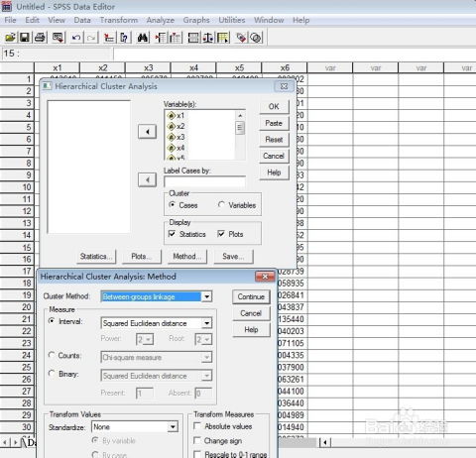Click the Split File icon
This screenshot has height=458, width=476.
[193, 38]
